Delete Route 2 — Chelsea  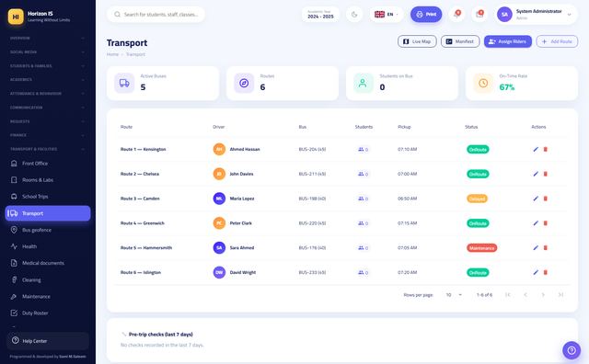tap(546, 174)
